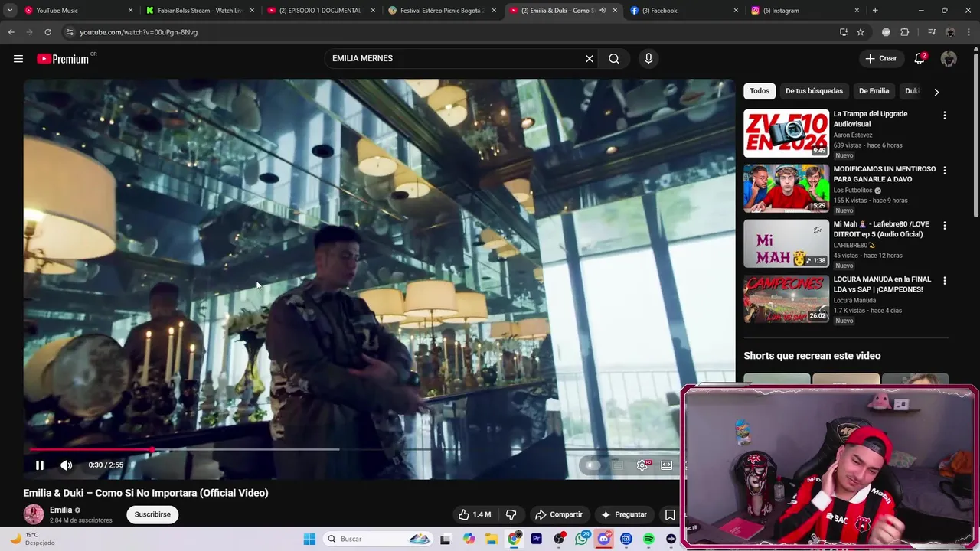Select the Duki filter chip

pyautogui.click(x=911, y=91)
